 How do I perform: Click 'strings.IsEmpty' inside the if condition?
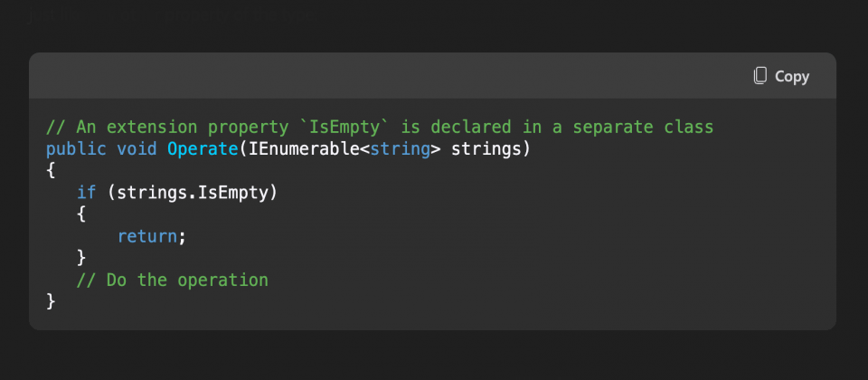tap(192, 194)
